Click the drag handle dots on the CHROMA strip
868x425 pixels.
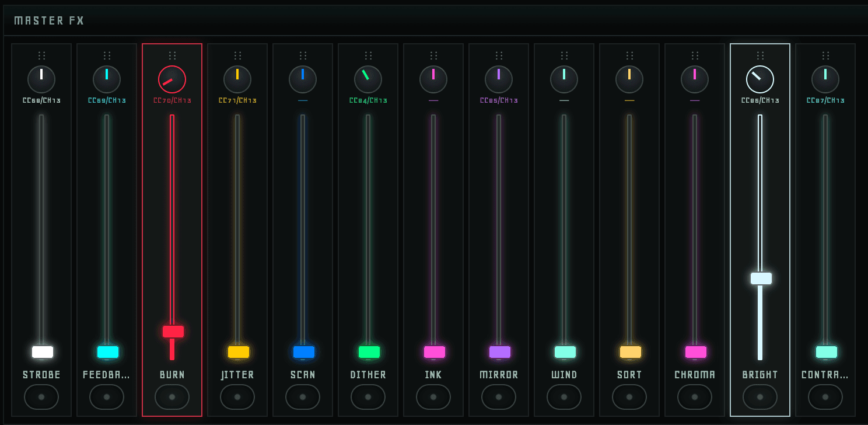[695, 55]
